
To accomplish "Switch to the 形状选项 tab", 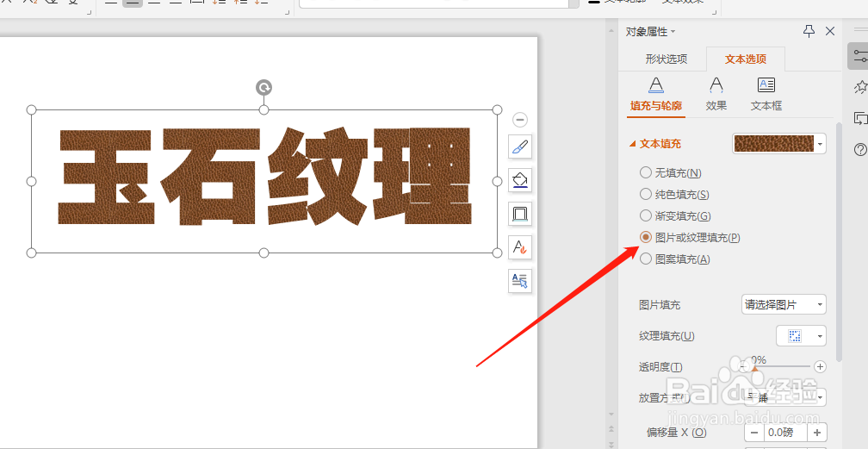I will [666, 59].
